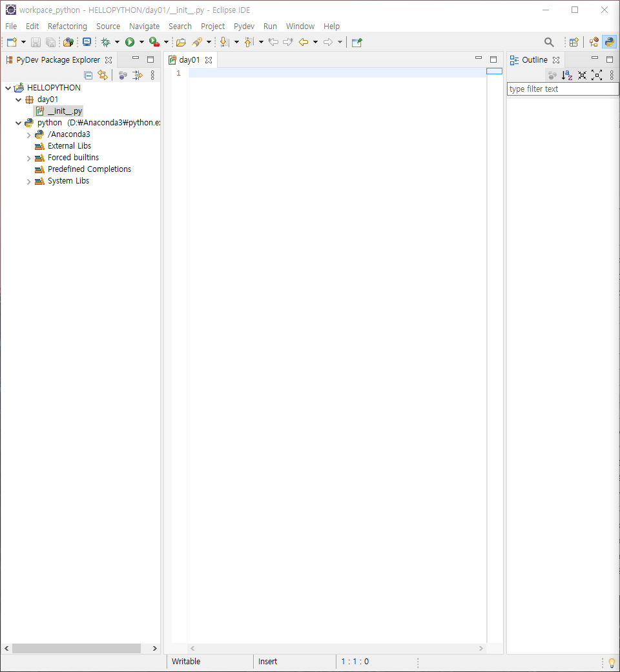Screen dimensions: 620x672
Task: Open the Next Annotation dropdown arrow
Action: click(x=236, y=42)
